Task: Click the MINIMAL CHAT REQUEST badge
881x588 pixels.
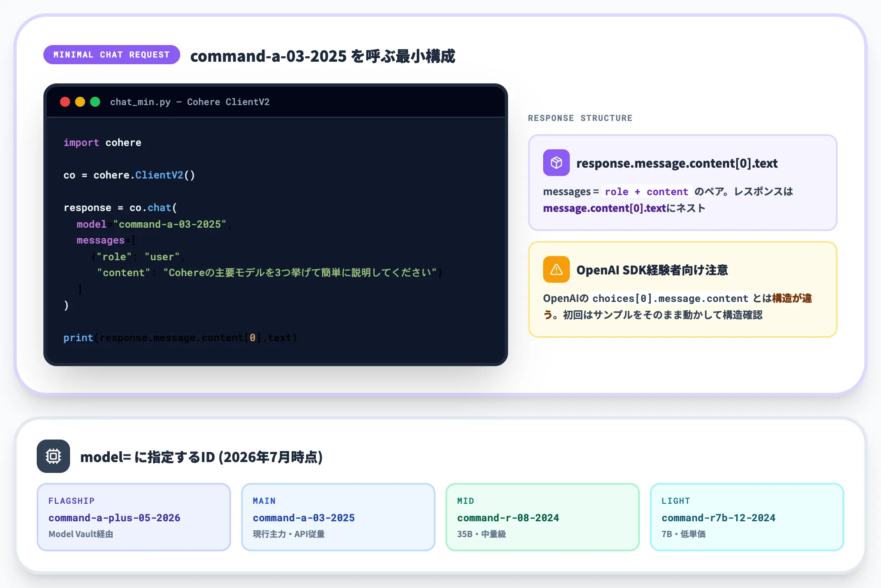Action: (x=112, y=55)
